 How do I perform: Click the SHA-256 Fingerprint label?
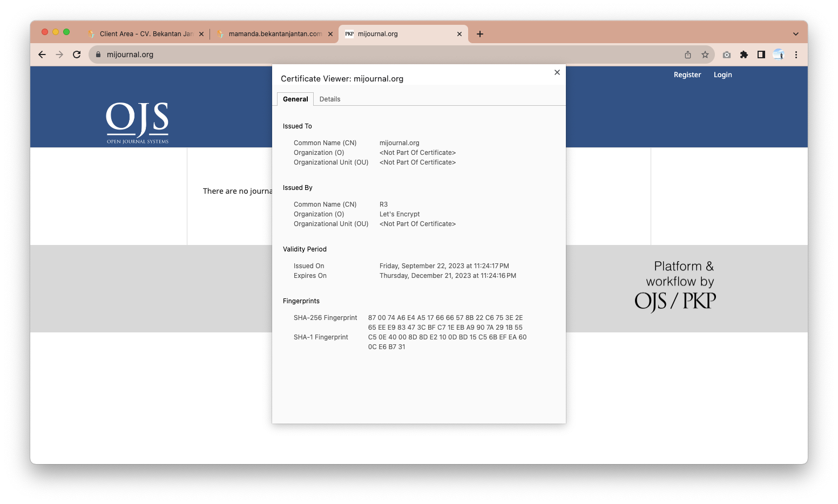tap(326, 318)
